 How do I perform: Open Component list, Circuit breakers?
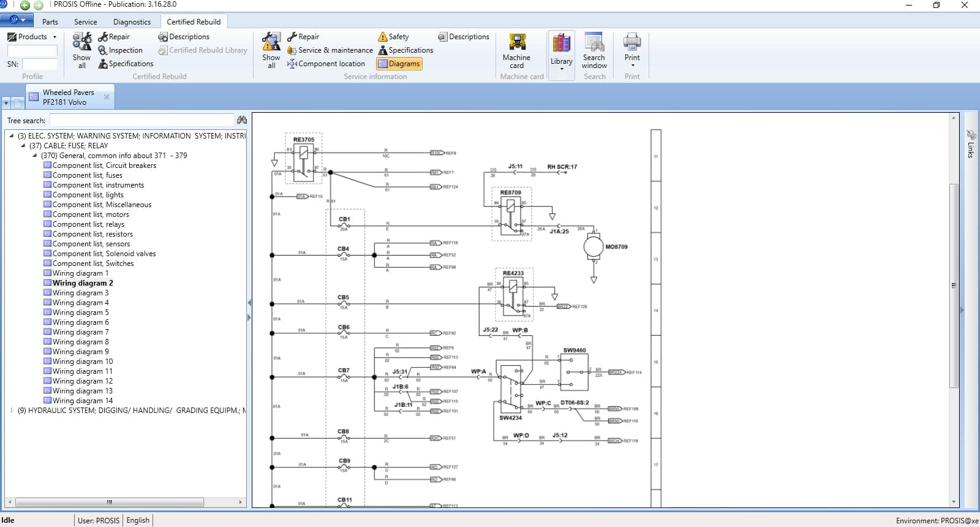coord(104,165)
